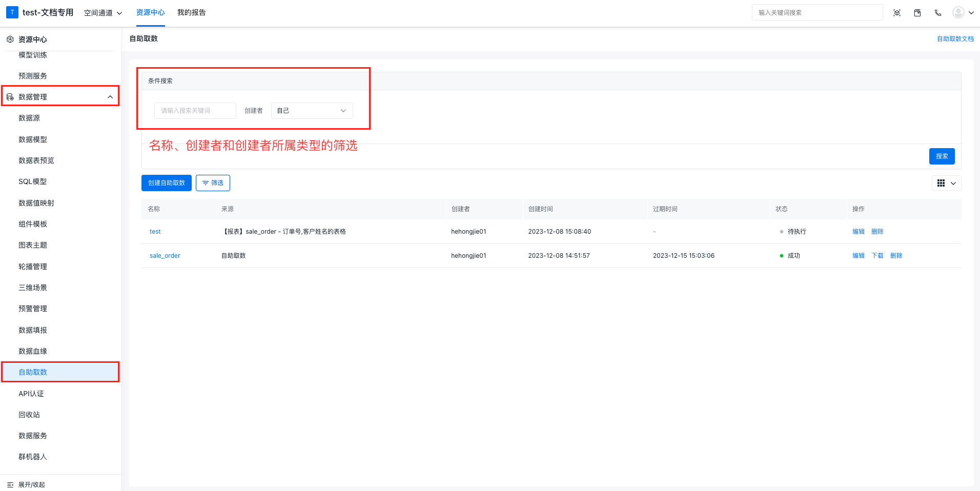Open 回收站 in the sidebar
Viewport: 980px width, 491px height.
pyautogui.click(x=29, y=415)
